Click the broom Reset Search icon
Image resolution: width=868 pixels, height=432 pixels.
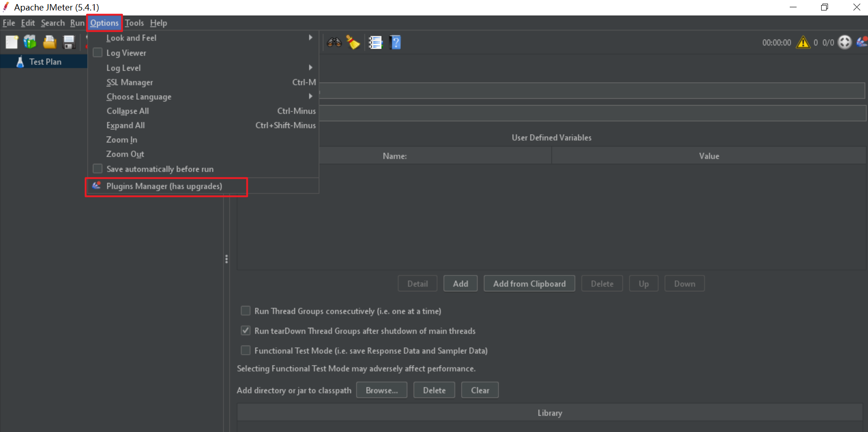point(353,42)
